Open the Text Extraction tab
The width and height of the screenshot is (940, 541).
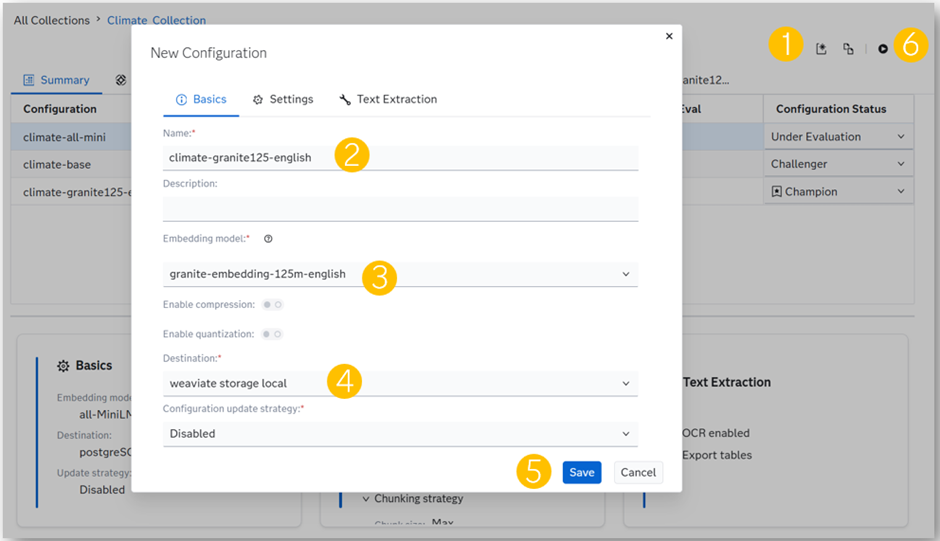pyautogui.click(x=388, y=100)
